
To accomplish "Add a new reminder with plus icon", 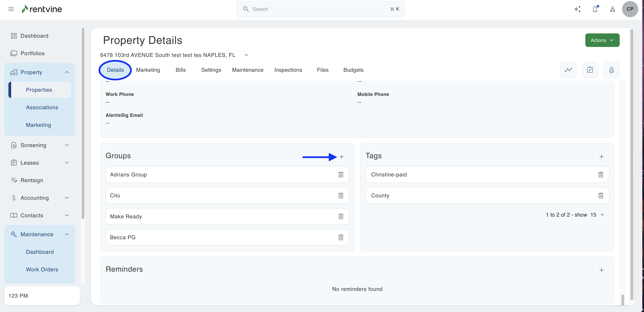I will [x=601, y=270].
